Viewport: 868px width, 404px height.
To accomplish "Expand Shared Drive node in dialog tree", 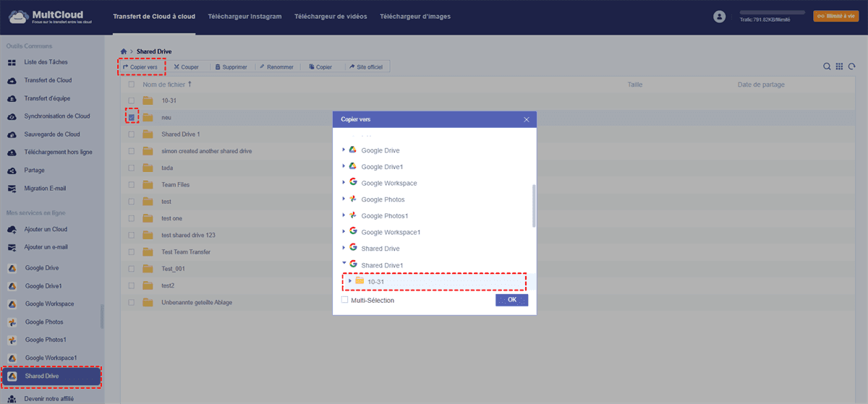I will point(344,249).
